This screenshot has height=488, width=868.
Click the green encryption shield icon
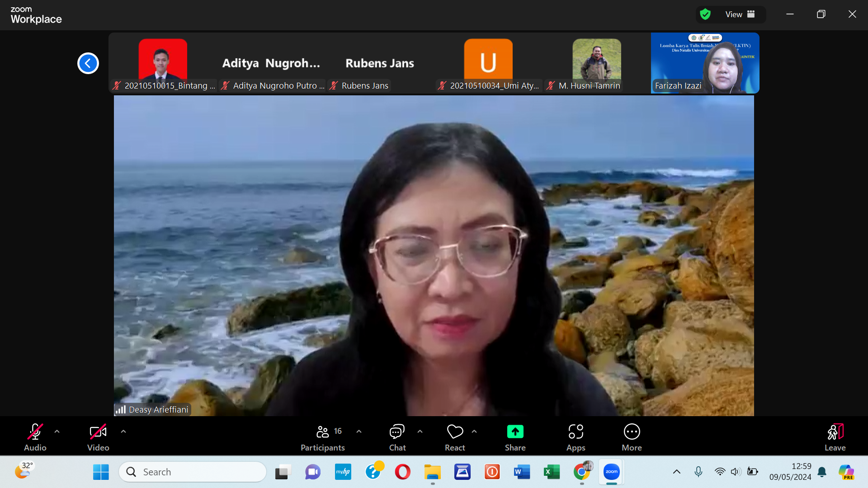tap(705, 14)
